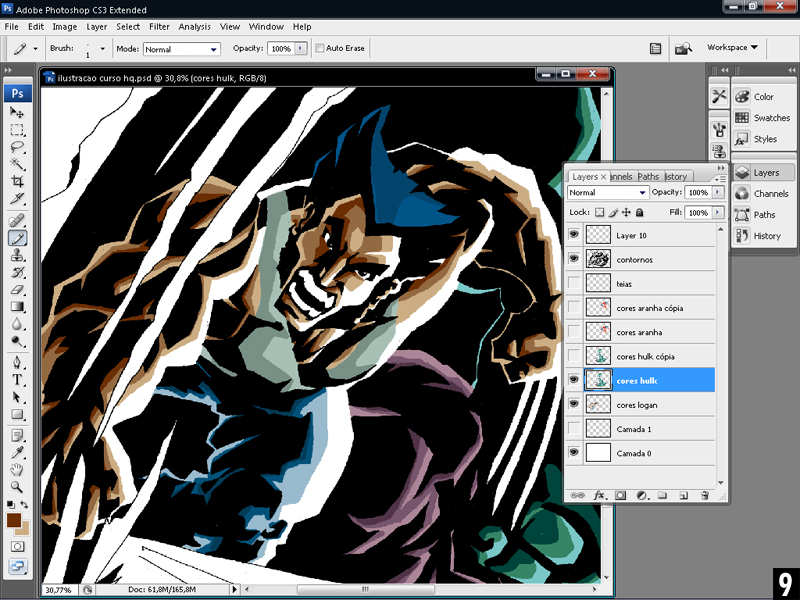
Task: Select the Move tool
Action: [18, 113]
